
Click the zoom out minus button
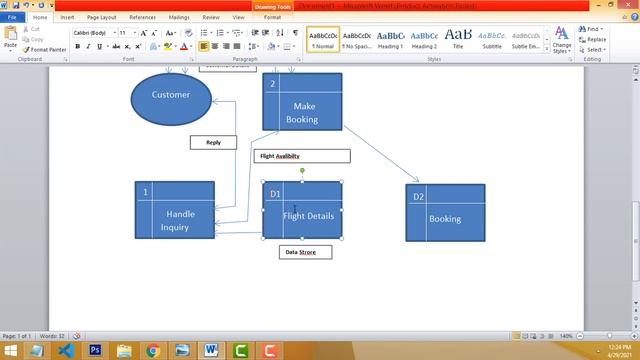580,336
